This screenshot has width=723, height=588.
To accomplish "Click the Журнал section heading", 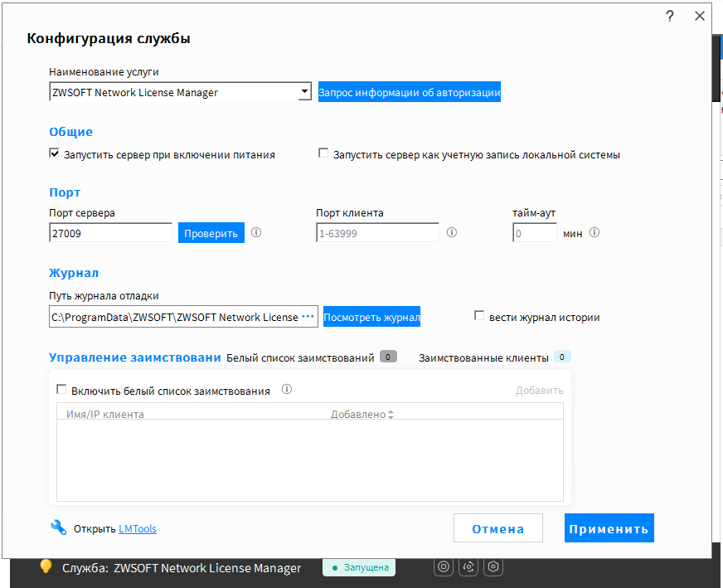I will [x=74, y=273].
